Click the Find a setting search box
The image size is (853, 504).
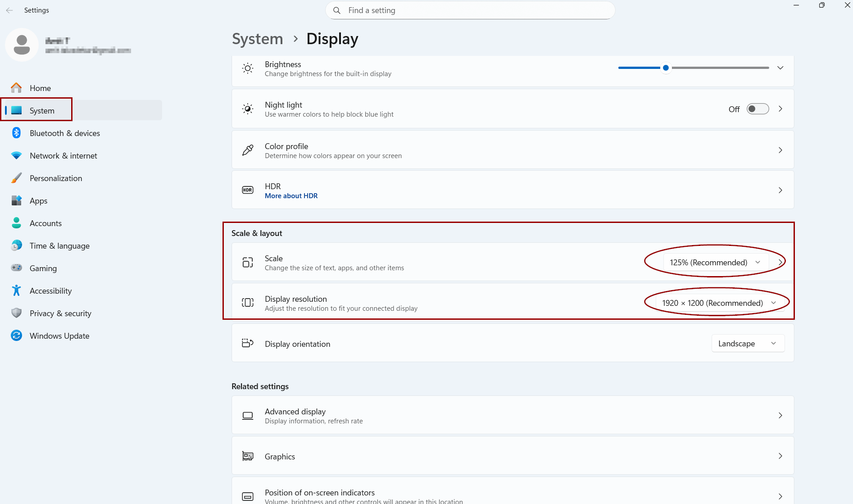coord(470,10)
